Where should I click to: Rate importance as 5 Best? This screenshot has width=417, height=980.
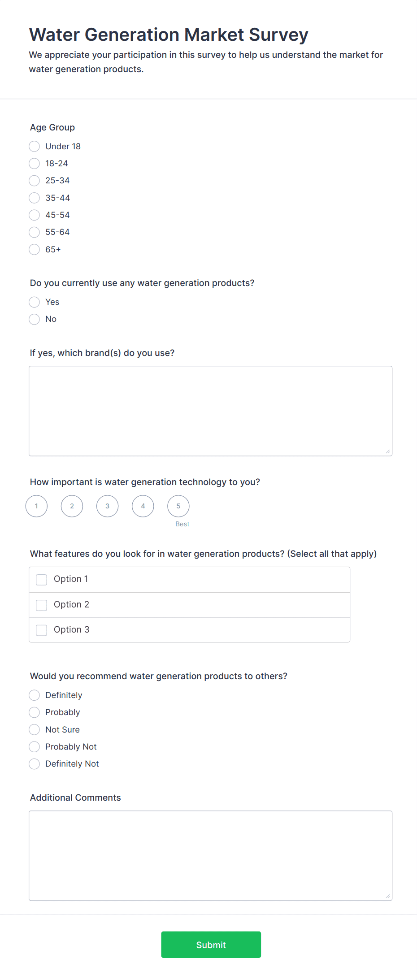coord(178,506)
